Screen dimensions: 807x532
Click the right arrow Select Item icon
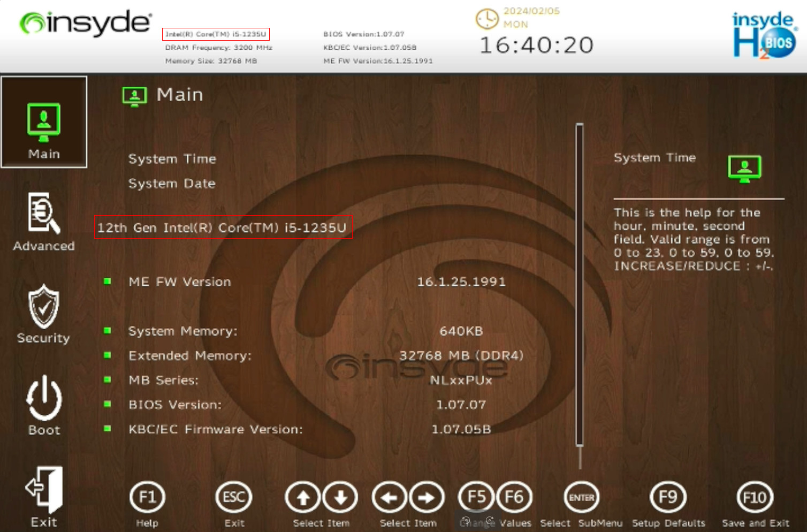pyautogui.click(x=427, y=498)
